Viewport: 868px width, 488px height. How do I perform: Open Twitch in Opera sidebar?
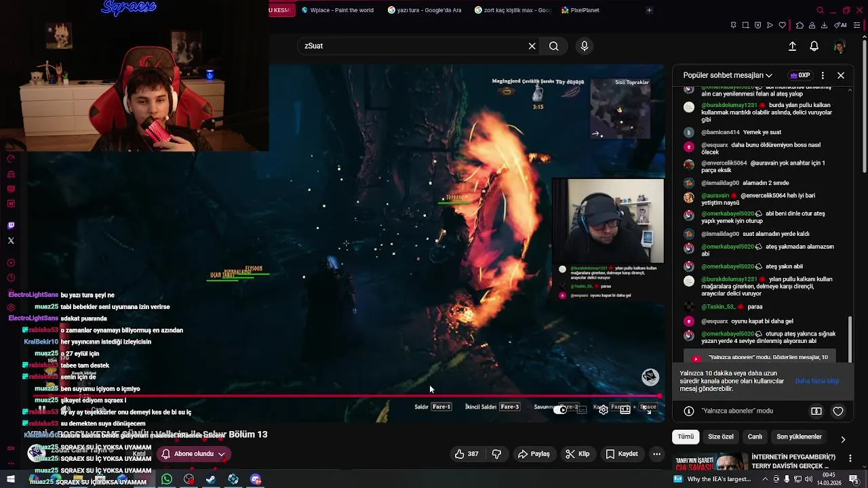click(x=11, y=226)
